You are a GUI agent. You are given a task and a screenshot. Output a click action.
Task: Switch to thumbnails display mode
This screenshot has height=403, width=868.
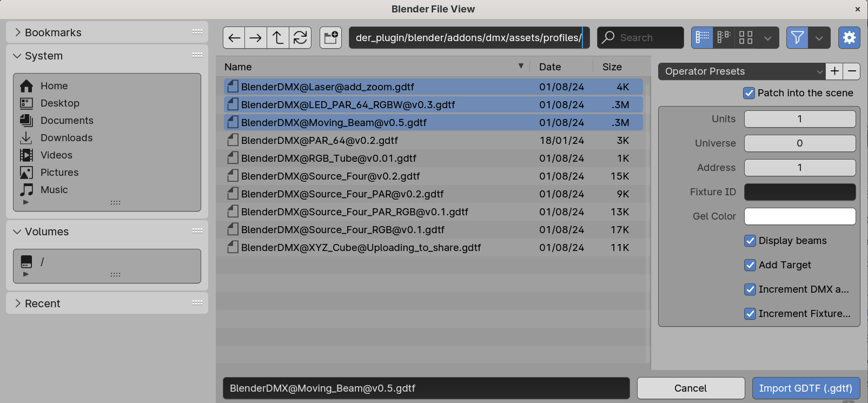[746, 38]
